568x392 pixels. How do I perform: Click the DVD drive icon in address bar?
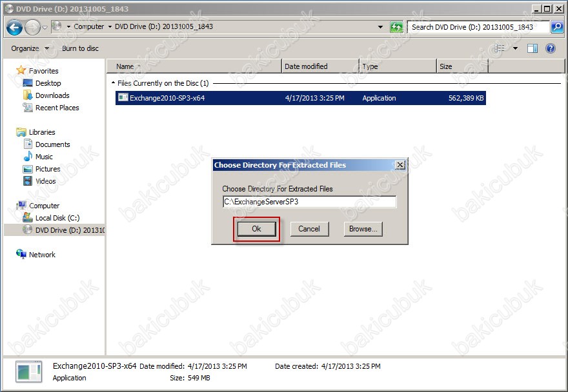[x=57, y=26]
